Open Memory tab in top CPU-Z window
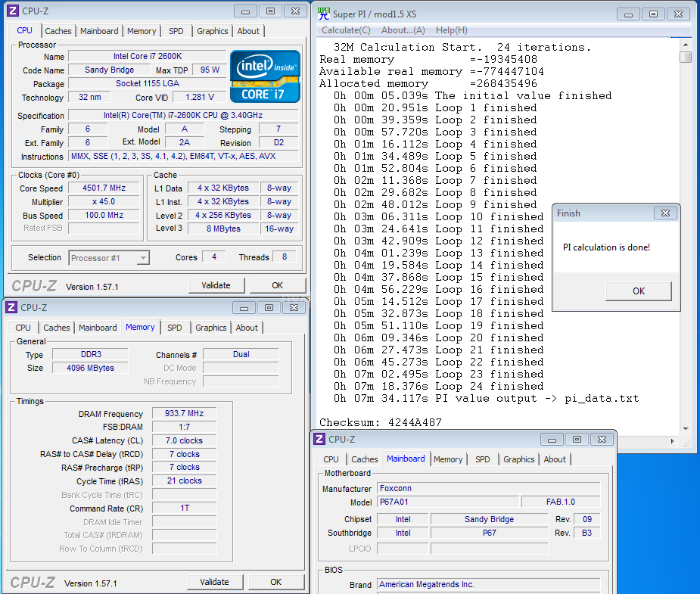Image resolution: width=700 pixels, height=594 pixels. [142, 31]
